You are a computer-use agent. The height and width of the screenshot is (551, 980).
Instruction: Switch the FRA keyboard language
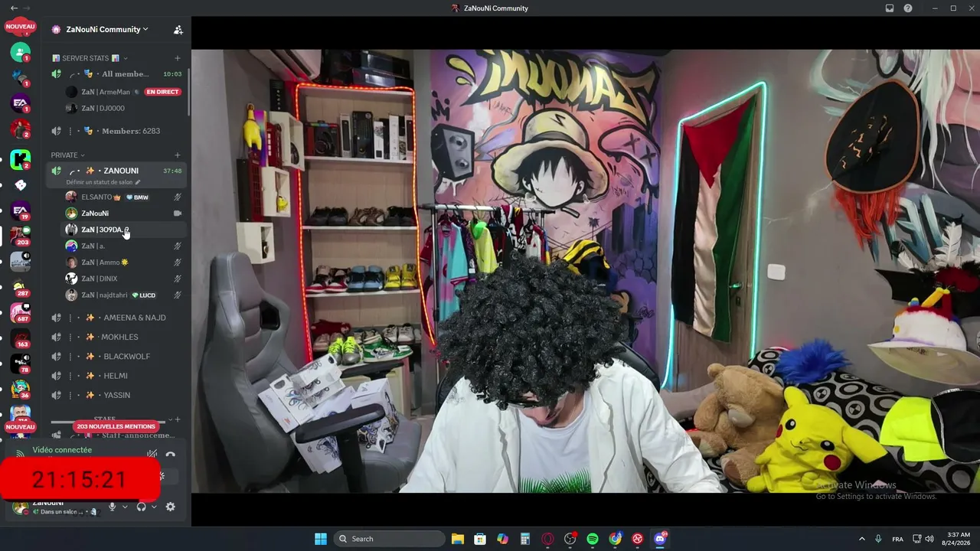[x=897, y=539]
